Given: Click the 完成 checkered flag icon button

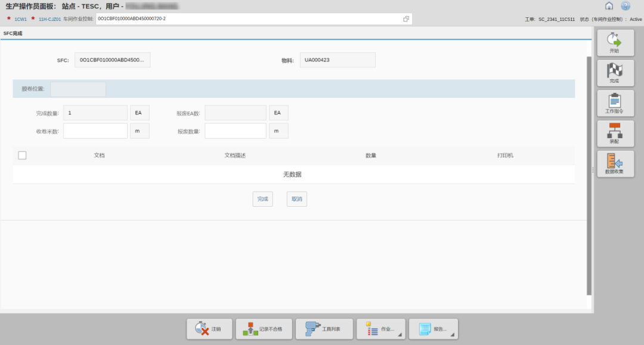Looking at the screenshot, I should pos(615,73).
